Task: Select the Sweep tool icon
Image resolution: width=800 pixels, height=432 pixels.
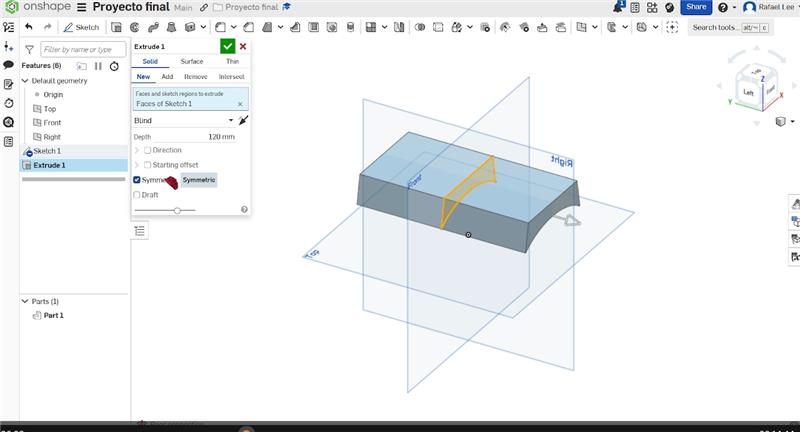Action: [x=153, y=27]
